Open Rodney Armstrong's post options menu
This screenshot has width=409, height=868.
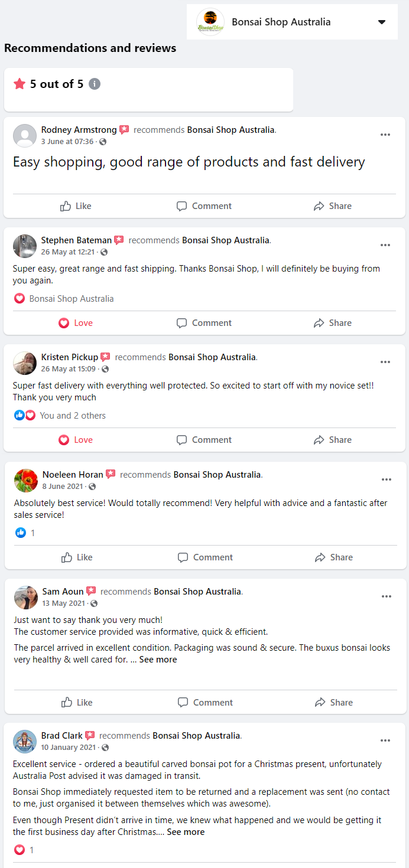[x=385, y=135]
